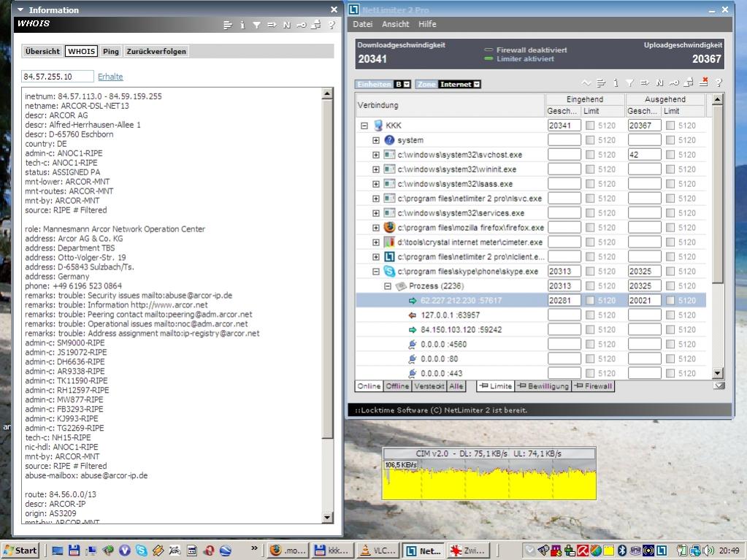Click the Bluetooth icon in system tray
Image resolution: width=747 pixels, height=560 pixels.
(621, 551)
